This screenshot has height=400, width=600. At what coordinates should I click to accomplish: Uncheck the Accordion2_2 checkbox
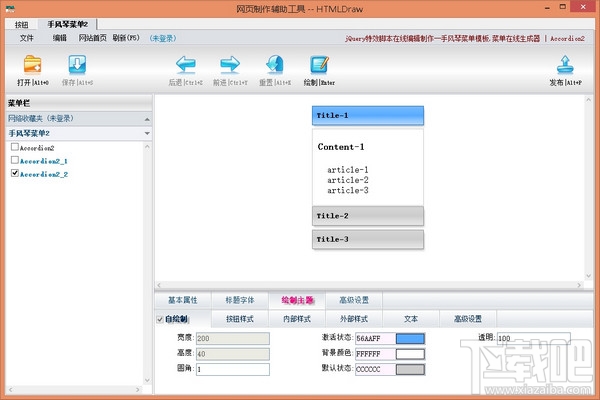(x=15, y=173)
